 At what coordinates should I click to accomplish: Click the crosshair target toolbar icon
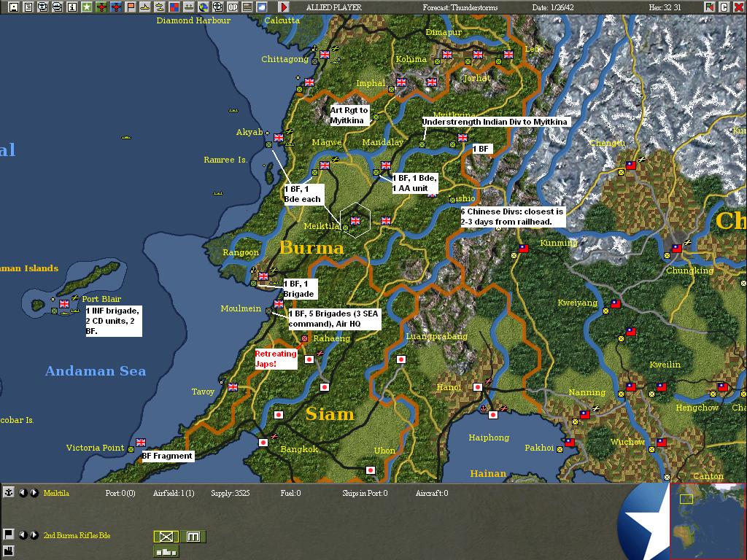(217, 7)
